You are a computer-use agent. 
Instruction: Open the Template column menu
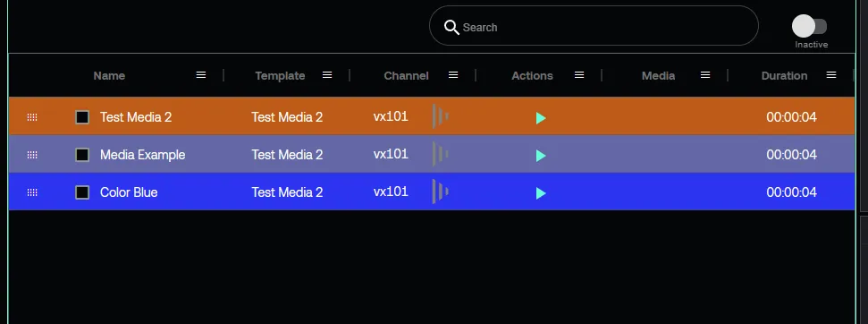pos(327,75)
